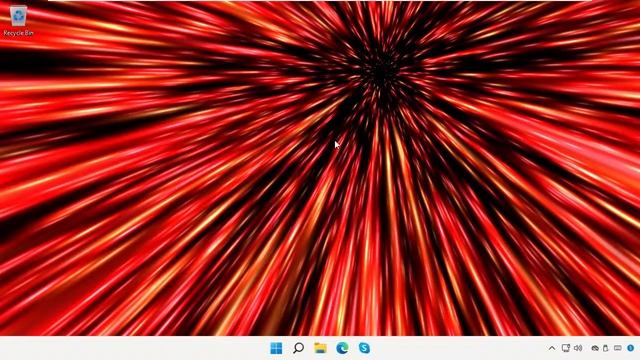Screen dimensions: 640x360
Task: Open network status icon in tray
Action: 566,348
